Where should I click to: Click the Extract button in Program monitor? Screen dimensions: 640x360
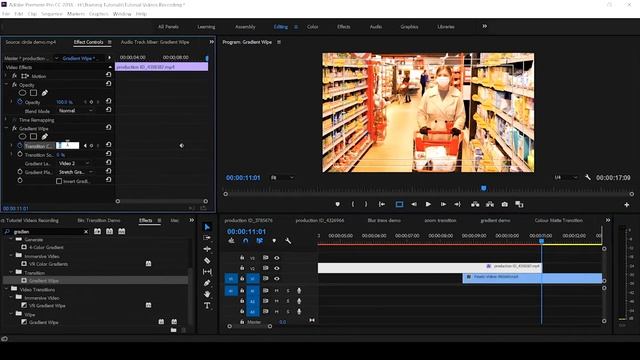coord(490,204)
